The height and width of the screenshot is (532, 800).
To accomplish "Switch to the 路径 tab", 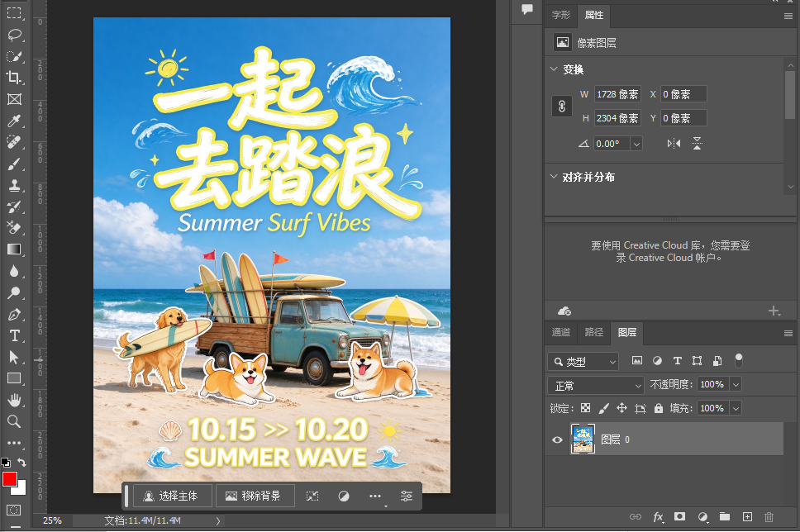I will (594, 333).
